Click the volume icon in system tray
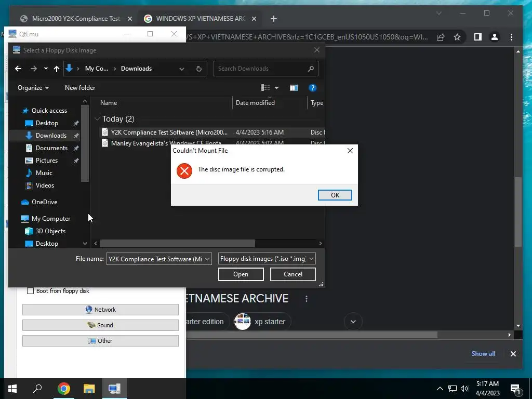The width and height of the screenshot is (532, 399). pos(464,389)
